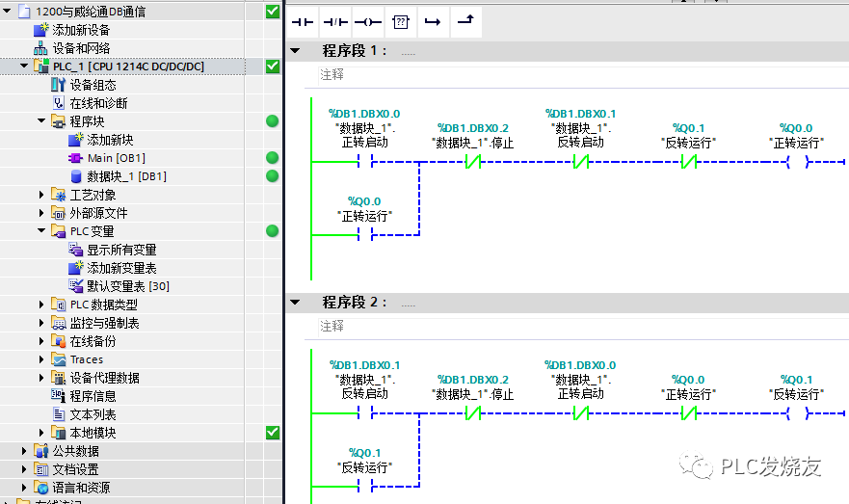Click green checkmark beside PLC_1
This screenshot has width=849, height=504.
point(273,66)
